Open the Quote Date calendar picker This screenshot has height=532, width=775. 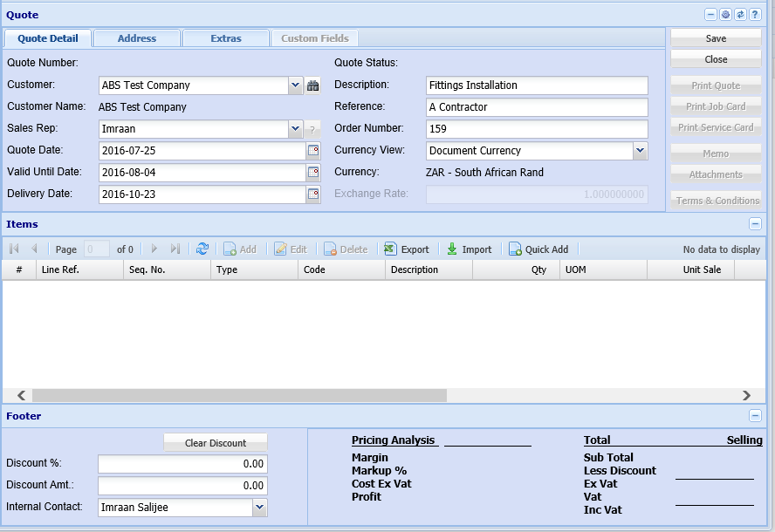coord(313,151)
